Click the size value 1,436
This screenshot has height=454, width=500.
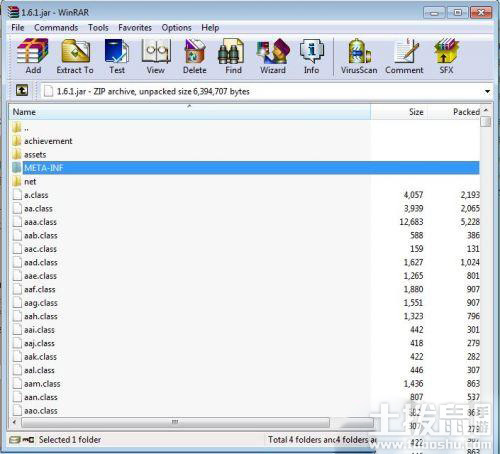point(413,384)
